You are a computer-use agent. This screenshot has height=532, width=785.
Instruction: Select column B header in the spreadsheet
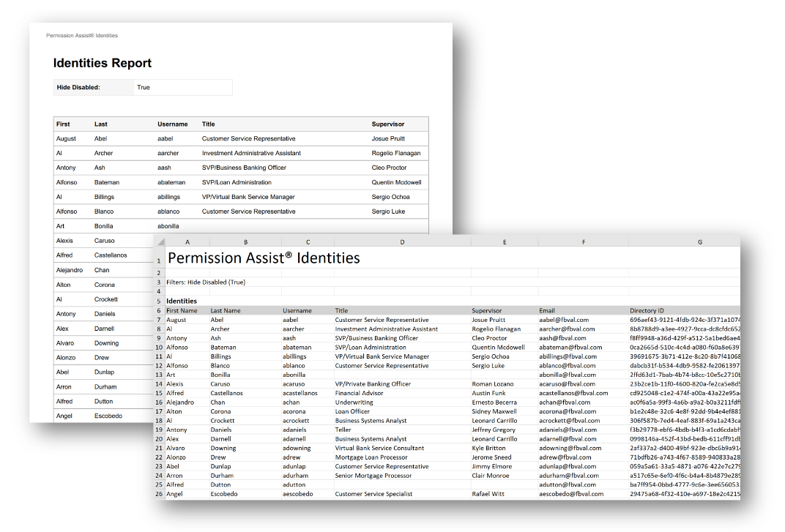(245, 242)
